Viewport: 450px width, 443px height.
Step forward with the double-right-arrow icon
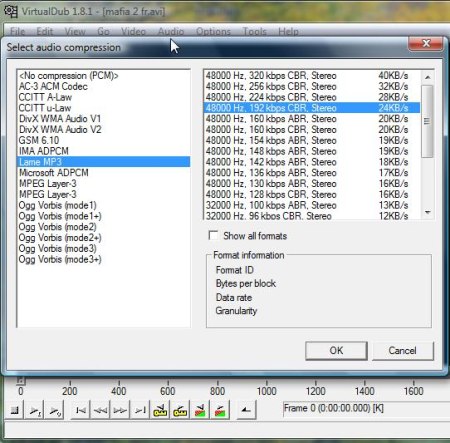tap(120, 410)
